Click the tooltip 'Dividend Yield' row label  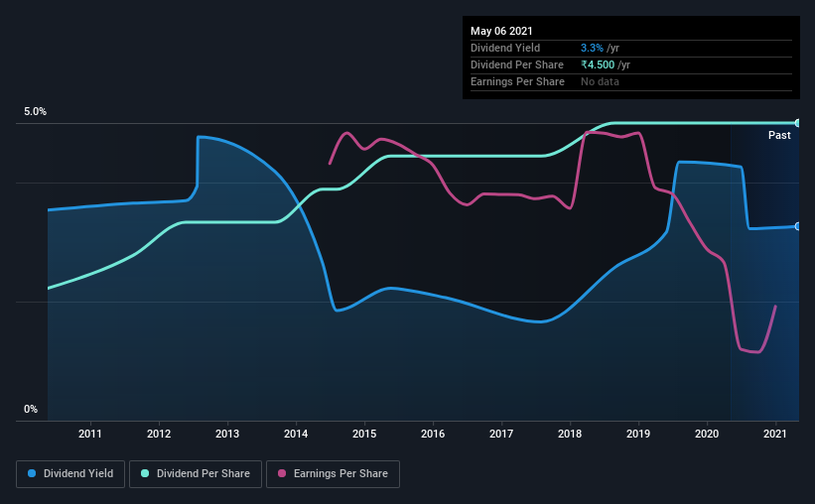pyautogui.click(x=505, y=48)
